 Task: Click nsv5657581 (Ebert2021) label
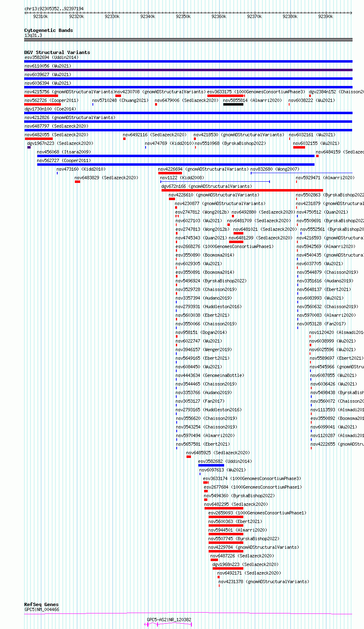pos(202,444)
